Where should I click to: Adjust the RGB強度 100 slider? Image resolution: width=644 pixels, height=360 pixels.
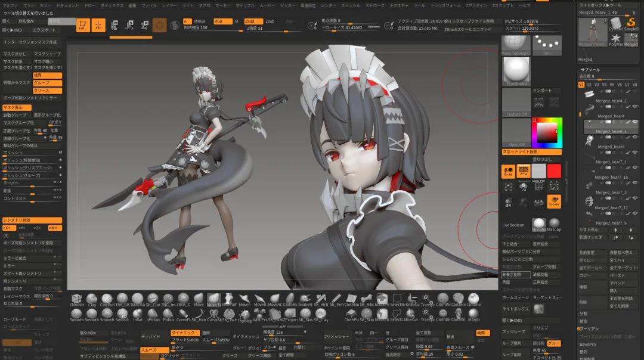coord(213,29)
